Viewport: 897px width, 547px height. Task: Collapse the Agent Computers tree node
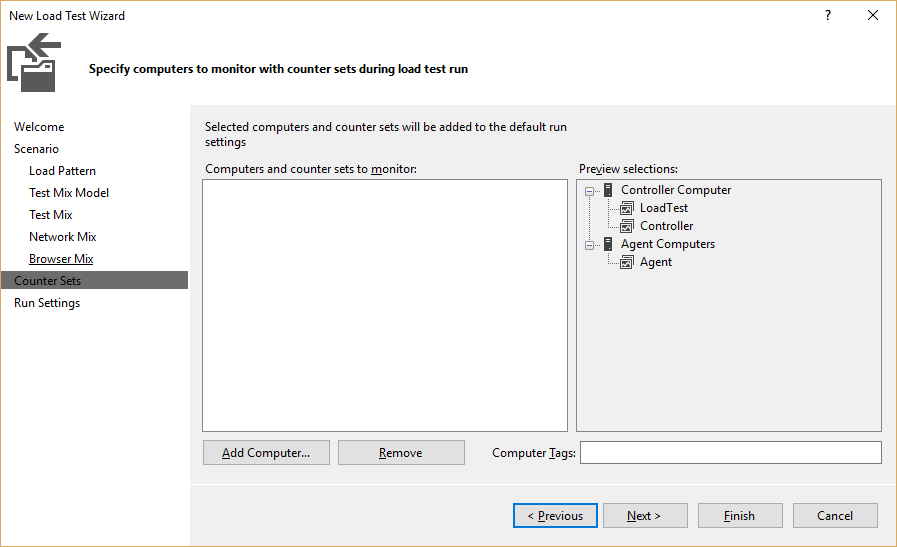[589, 245]
